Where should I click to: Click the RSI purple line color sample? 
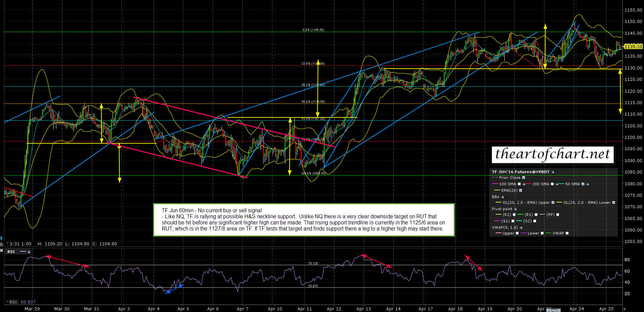(23, 252)
